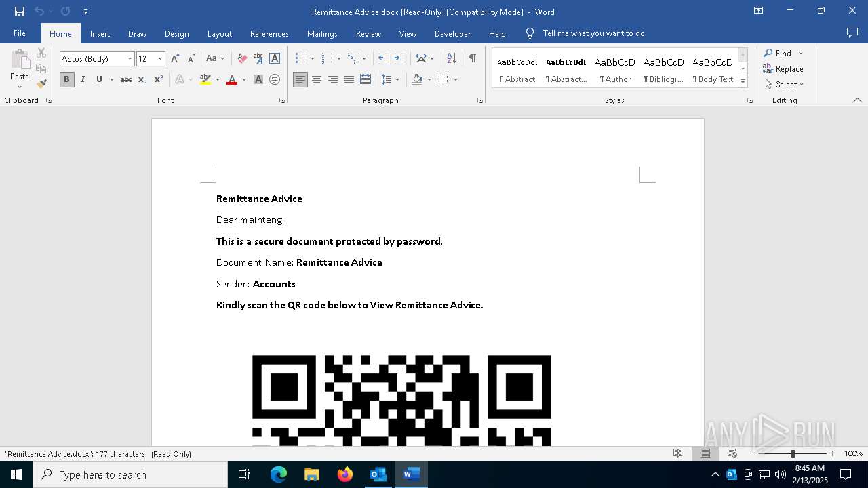Open Outlook from the taskbar
The height and width of the screenshot is (488, 868).
pos(378,474)
